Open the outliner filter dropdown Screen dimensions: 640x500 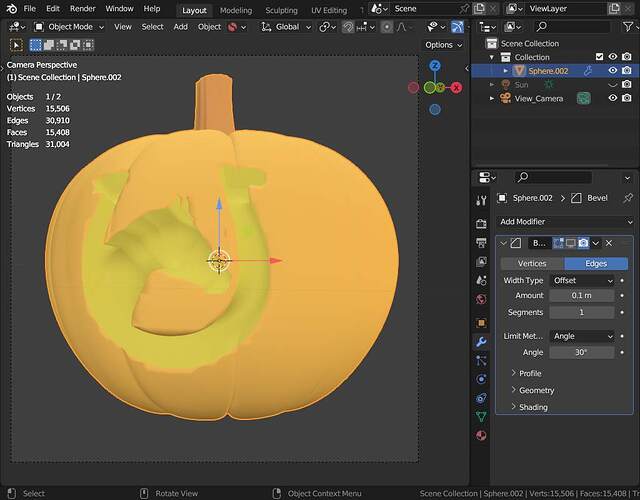tap(629, 27)
